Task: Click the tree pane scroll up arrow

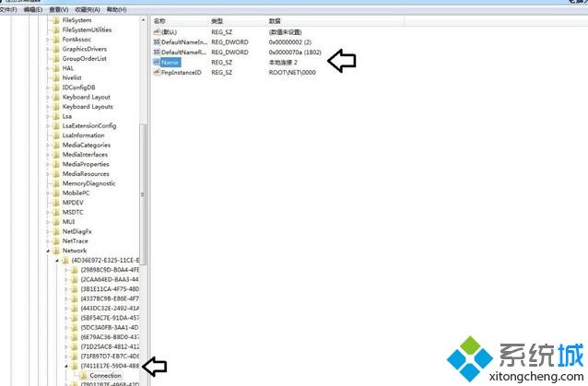Action: pos(143,20)
